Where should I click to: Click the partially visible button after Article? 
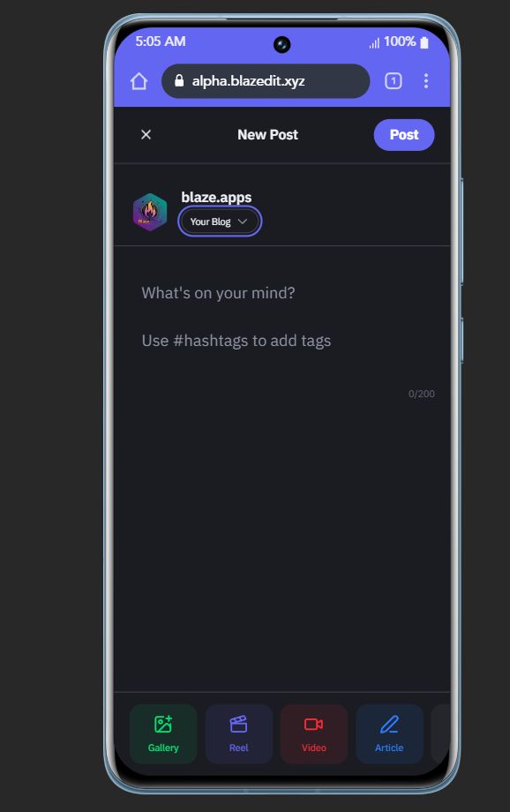(x=440, y=733)
